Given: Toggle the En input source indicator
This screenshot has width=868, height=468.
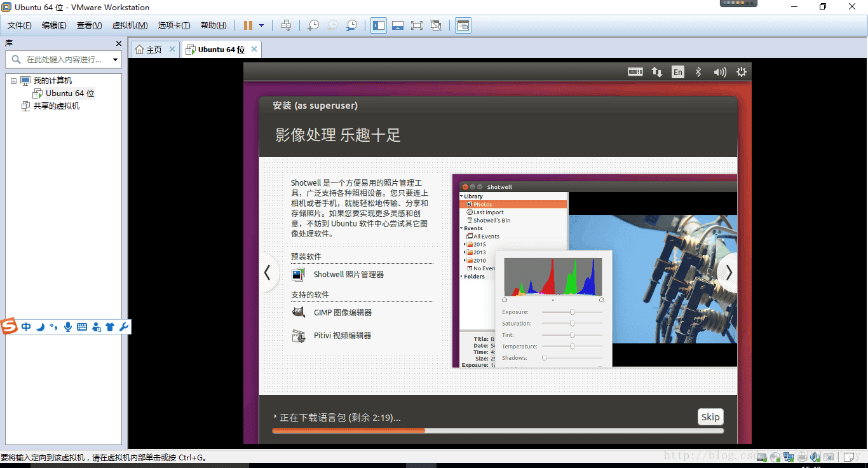Looking at the screenshot, I should click(x=678, y=72).
